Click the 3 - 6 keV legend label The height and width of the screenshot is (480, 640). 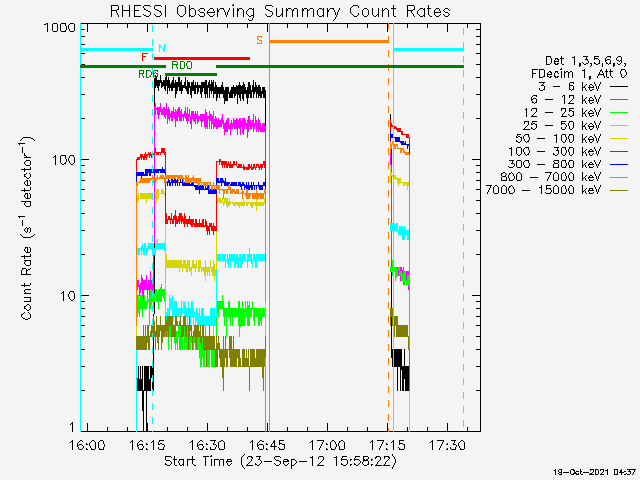tap(569, 87)
